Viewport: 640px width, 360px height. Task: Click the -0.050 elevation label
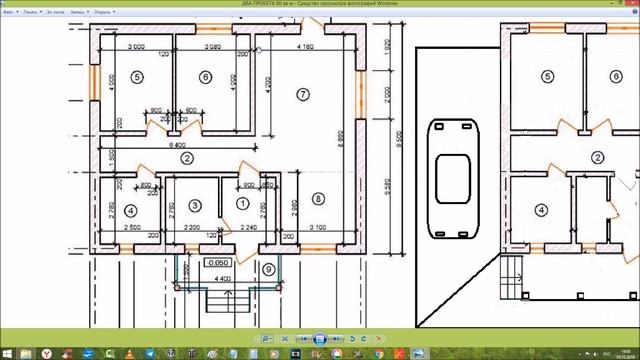tap(218, 263)
